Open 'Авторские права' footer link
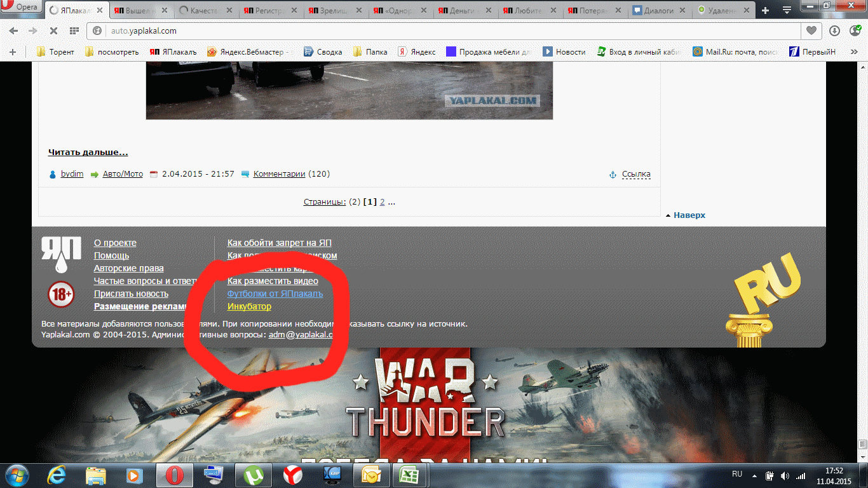 tap(128, 268)
